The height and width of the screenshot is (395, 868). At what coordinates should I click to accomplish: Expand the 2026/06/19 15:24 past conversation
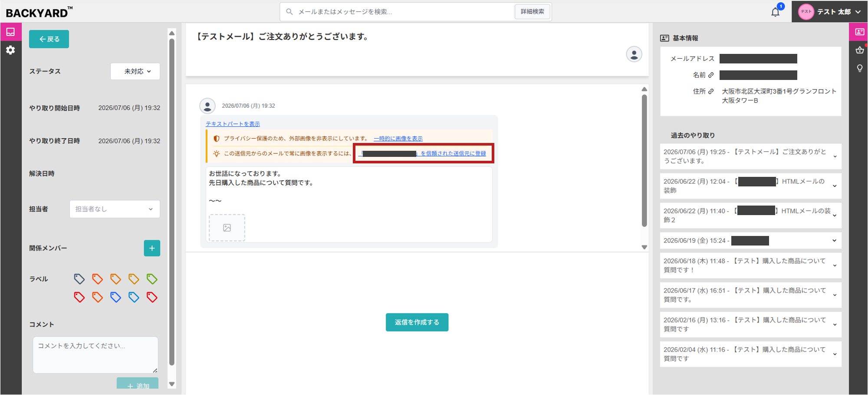pos(750,240)
